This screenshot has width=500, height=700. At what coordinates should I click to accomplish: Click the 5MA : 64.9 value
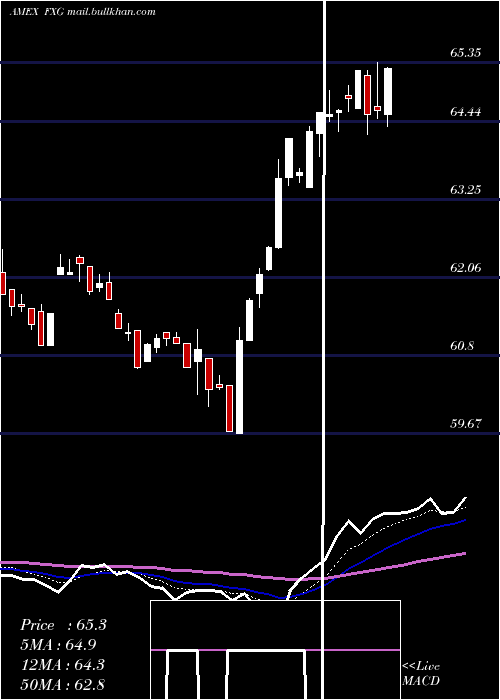[58, 645]
